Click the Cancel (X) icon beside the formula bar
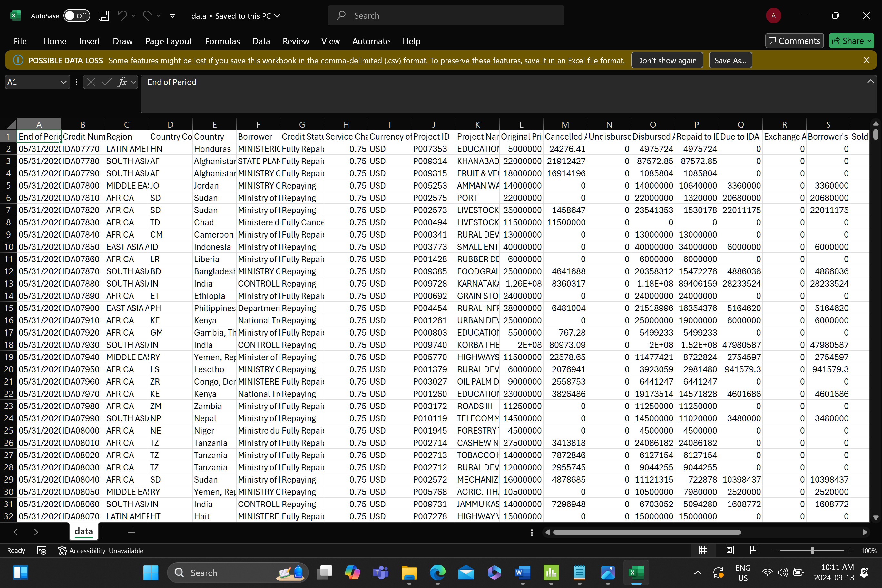This screenshot has height=588, width=882. coord(91,82)
